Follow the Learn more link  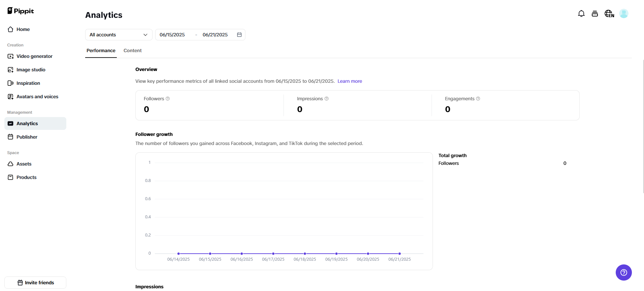[350, 81]
